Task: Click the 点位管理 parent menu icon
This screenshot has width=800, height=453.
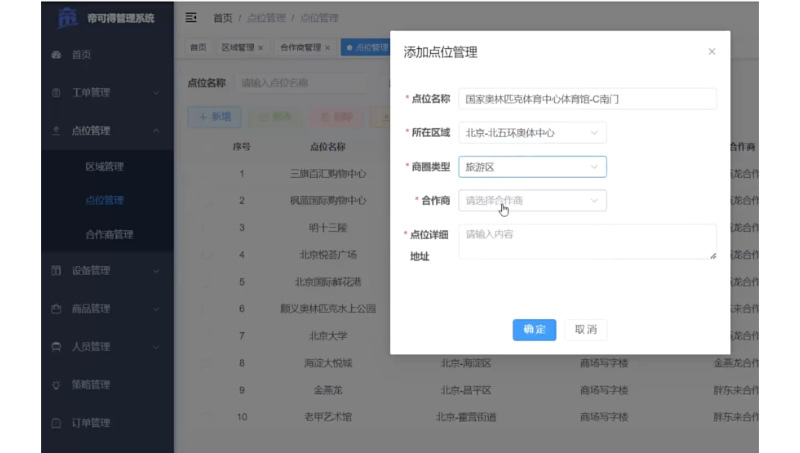Action: 56,131
